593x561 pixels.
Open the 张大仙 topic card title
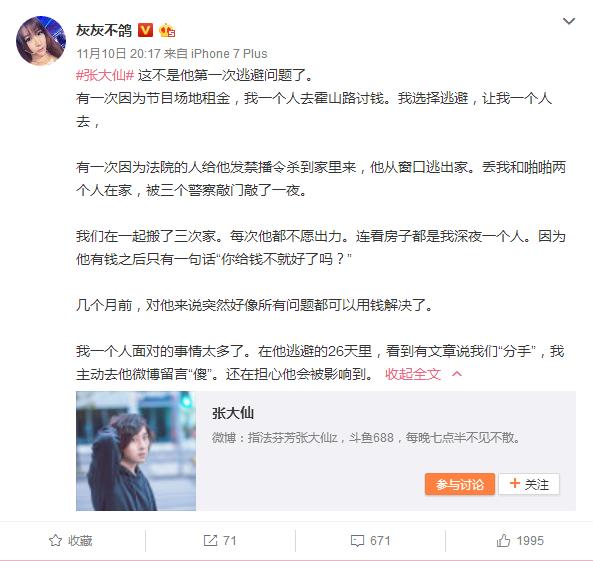[x=233, y=413]
